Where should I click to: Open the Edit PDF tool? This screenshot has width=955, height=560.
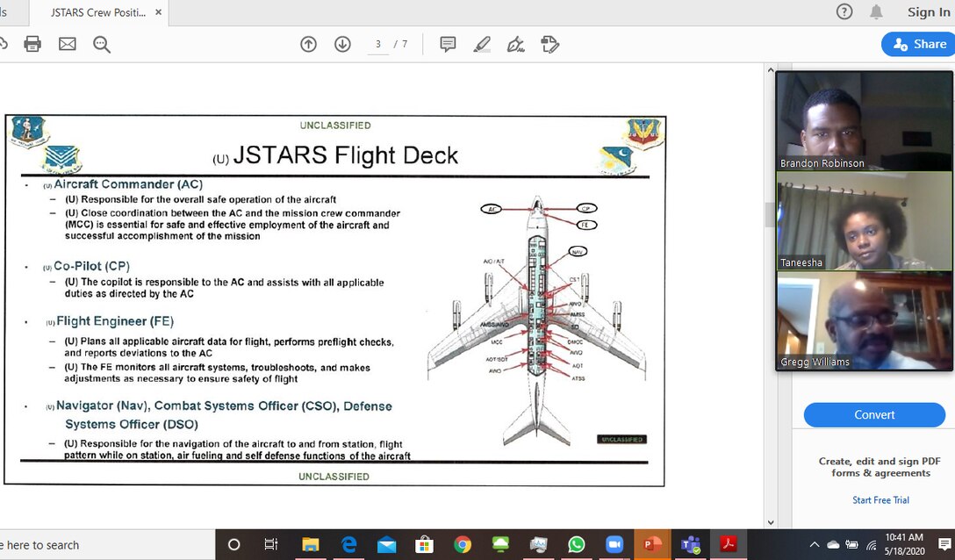pos(550,43)
